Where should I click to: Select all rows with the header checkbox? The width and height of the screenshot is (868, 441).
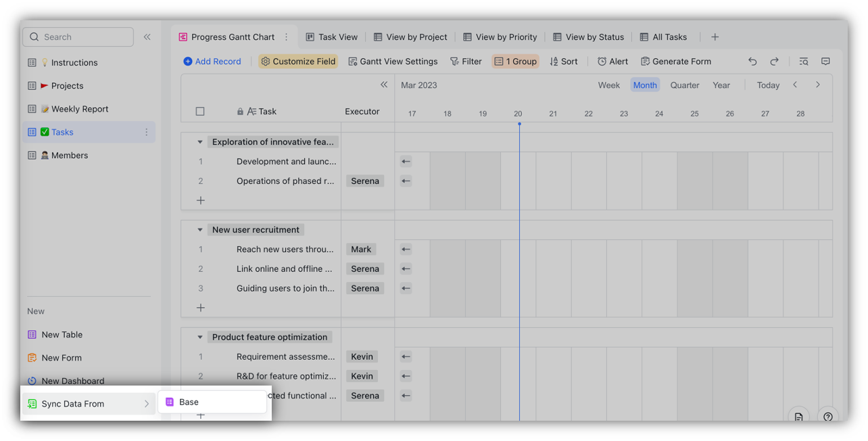coord(200,111)
